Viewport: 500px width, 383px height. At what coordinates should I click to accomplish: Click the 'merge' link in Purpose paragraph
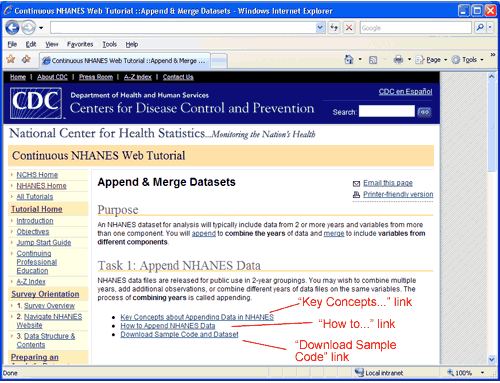(x=334, y=233)
